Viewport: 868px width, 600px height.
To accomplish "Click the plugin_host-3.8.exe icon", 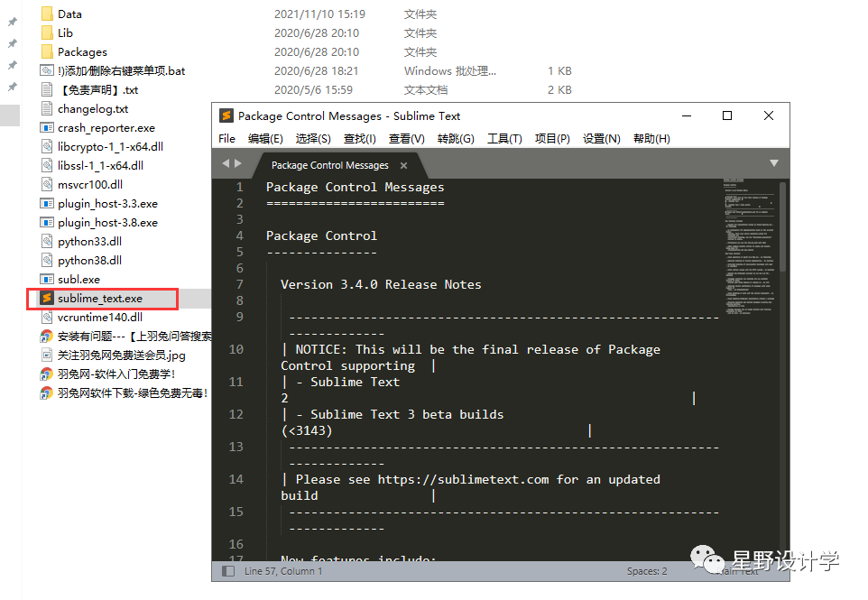I will (x=47, y=222).
